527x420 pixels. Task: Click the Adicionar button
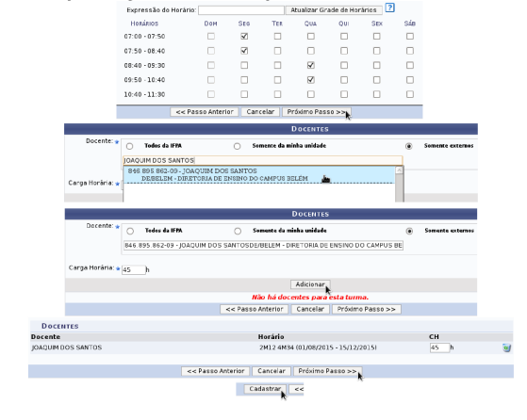coord(310,284)
